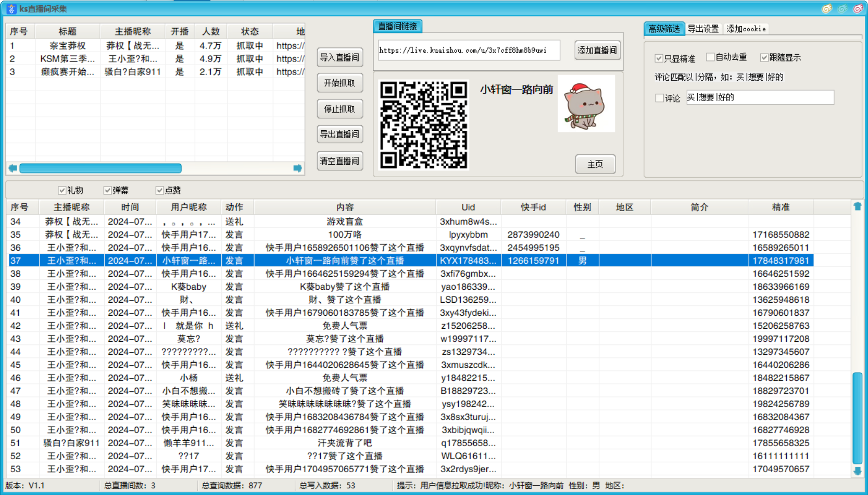Toggle the 礼物 checkbox

(62, 191)
